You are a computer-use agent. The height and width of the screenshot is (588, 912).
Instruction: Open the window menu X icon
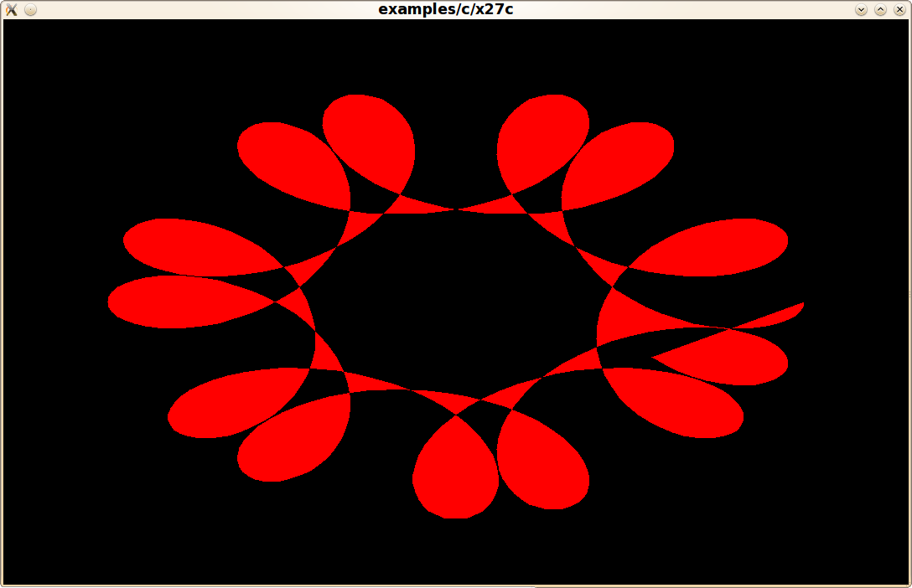[11, 9]
